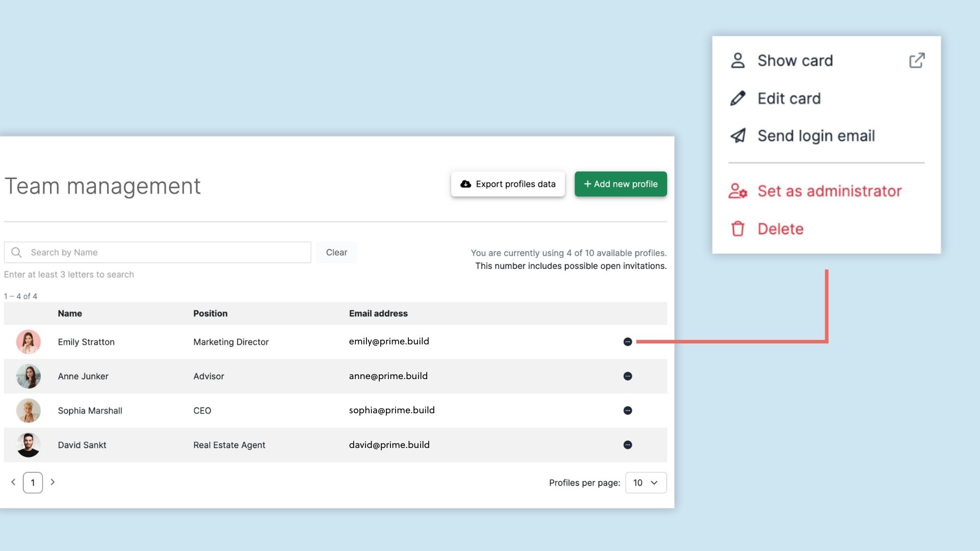Select page 1 in pagination
Viewport: 980px width, 551px height.
click(x=33, y=483)
